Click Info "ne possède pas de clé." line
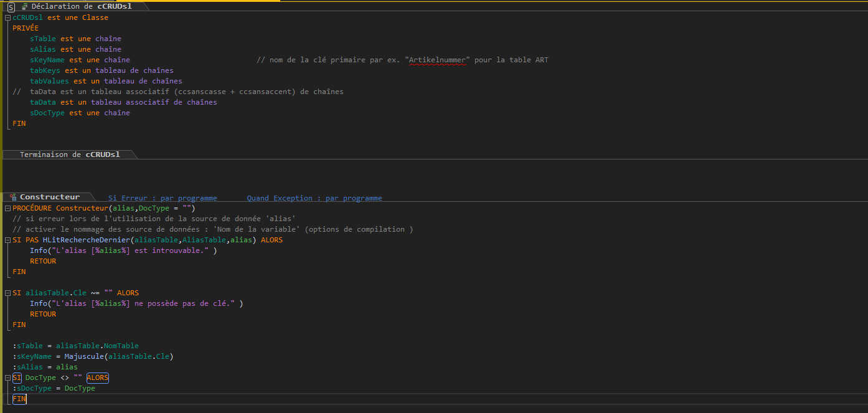Image resolution: width=868 pixels, height=413 pixels. (136, 303)
